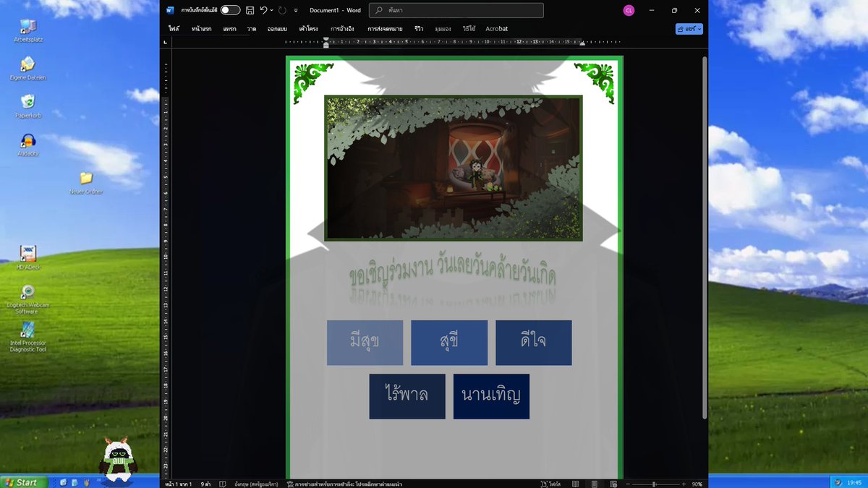Click the vertical scrollbar of the document
The image size is (868, 488).
[705, 237]
